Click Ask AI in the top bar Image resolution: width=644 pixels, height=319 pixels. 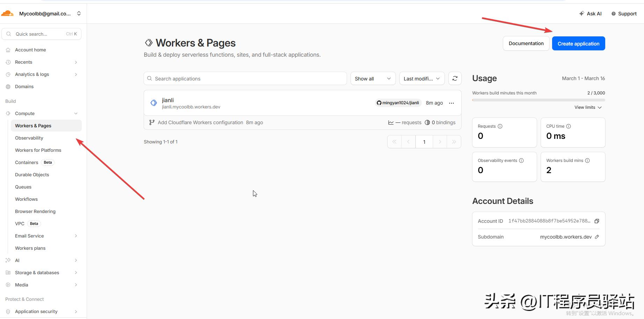[x=590, y=14]
